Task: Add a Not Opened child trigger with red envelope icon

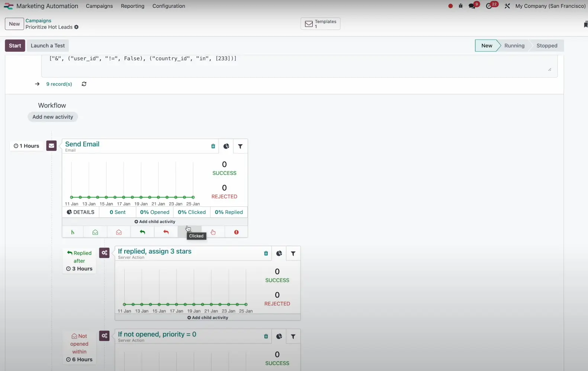Action: point(119,232)
